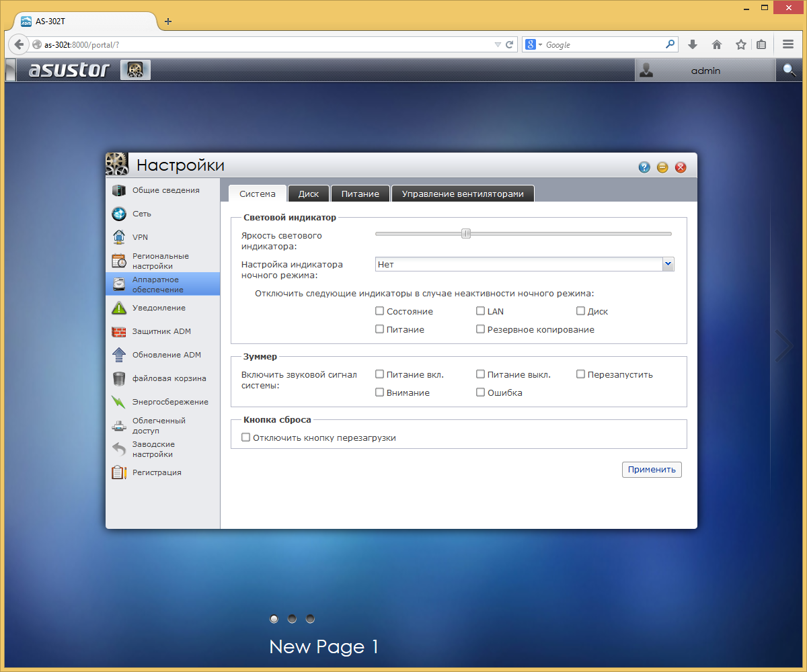Minimize the Настройки window
Image resolution: width=807 pixels, height=672 pixels.
tap(662, 167)
